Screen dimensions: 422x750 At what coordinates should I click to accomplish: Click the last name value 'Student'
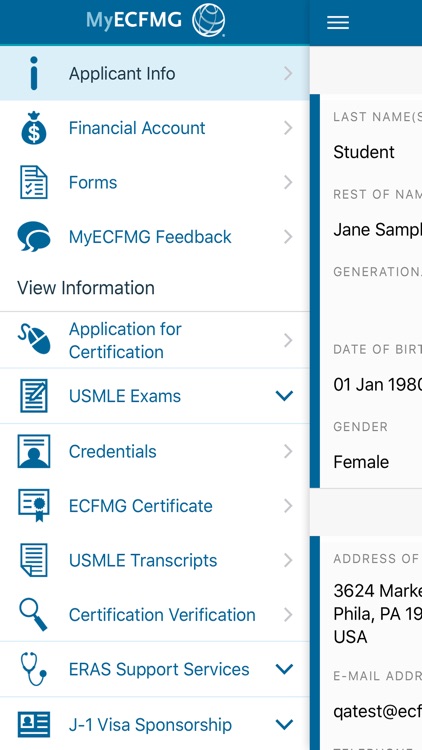[x=364, y=152]
